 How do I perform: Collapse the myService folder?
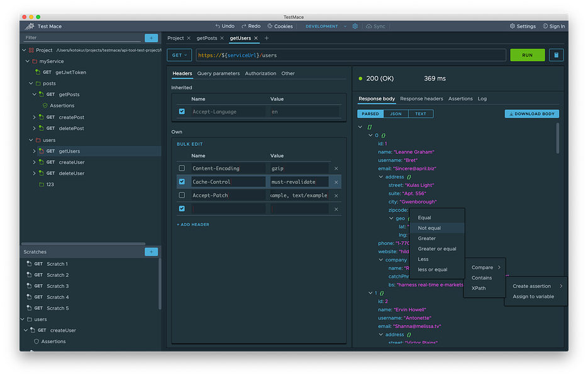[x=28, y=61]
